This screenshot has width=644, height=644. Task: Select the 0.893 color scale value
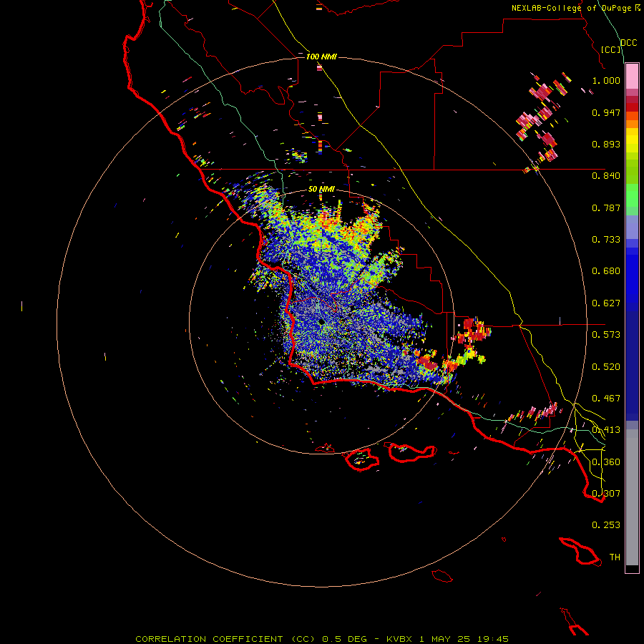coord(606,144)
